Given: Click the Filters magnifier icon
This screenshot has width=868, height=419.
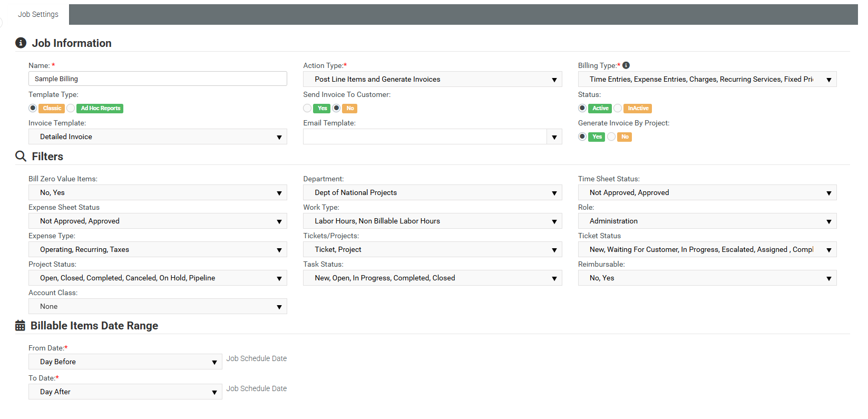Looking at the screenshot, I should point(21,156).
